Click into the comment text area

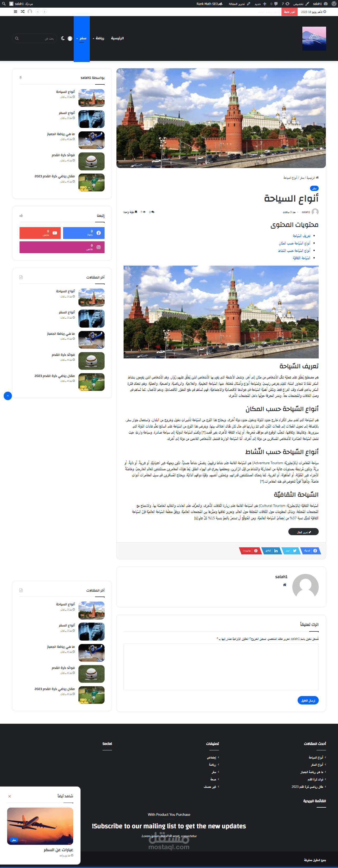pos(221,667)
